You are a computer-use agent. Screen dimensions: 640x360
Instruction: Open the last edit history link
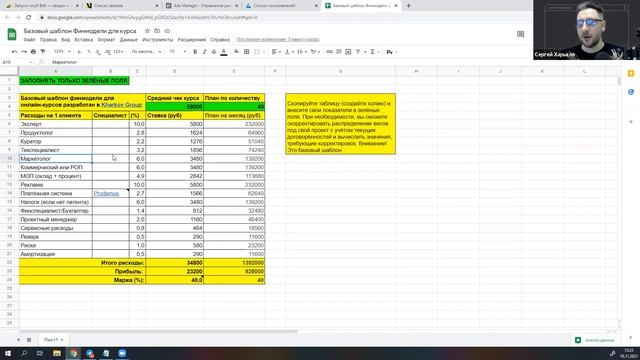click(x=278, y=40)
